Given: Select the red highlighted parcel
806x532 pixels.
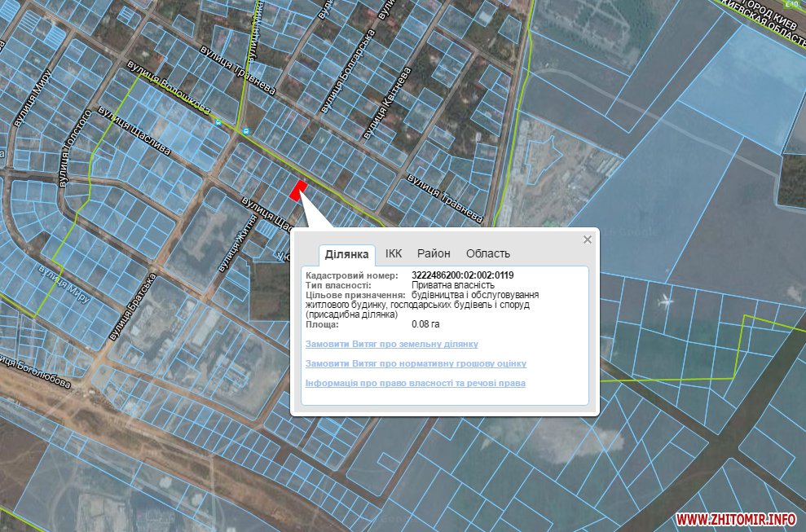Looking at the screenshot, I should [x=298, y=191].
